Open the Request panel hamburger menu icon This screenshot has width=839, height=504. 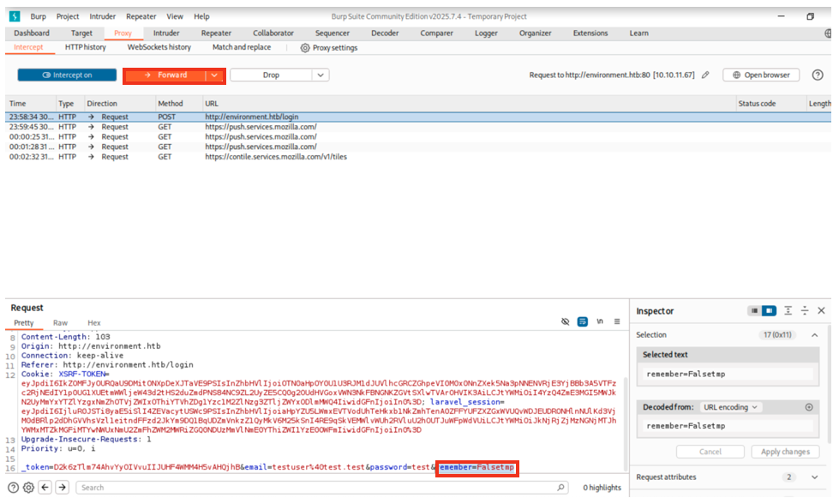[x=617, y=321]
